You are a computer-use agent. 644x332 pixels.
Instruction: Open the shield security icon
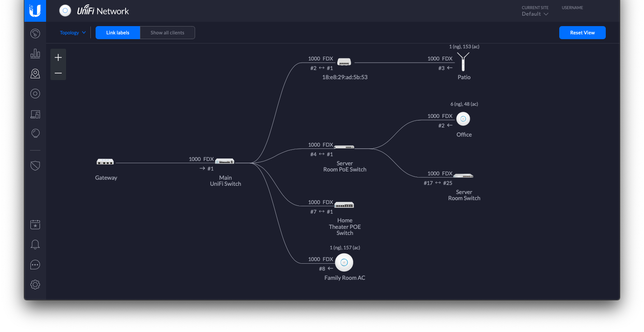pos(35,165)
